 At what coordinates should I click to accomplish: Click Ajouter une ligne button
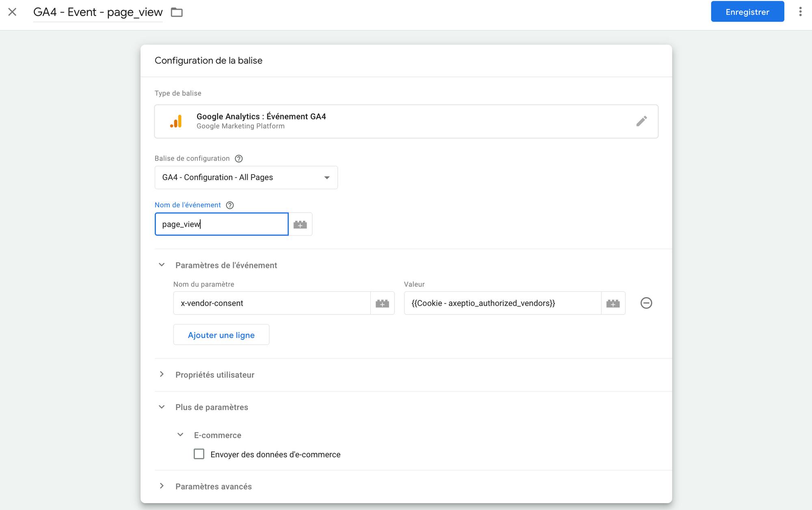click(221, 335)
